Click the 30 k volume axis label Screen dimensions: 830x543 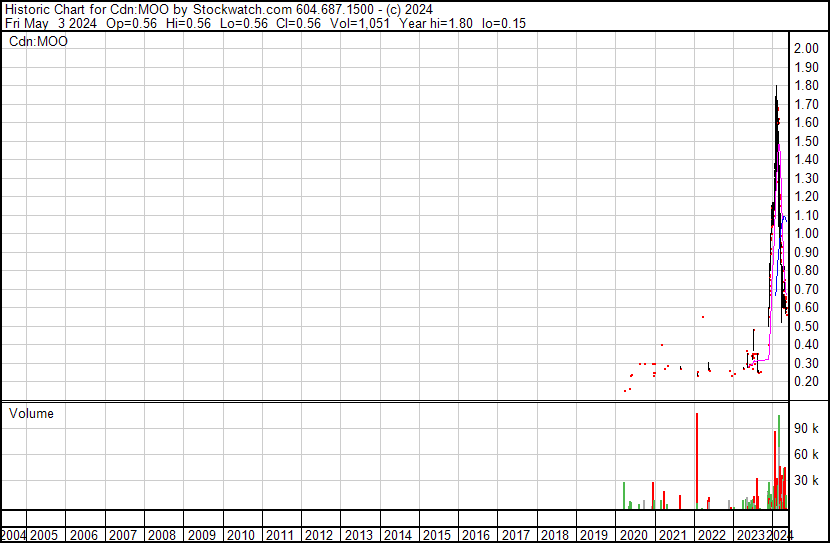coord(806,481)
